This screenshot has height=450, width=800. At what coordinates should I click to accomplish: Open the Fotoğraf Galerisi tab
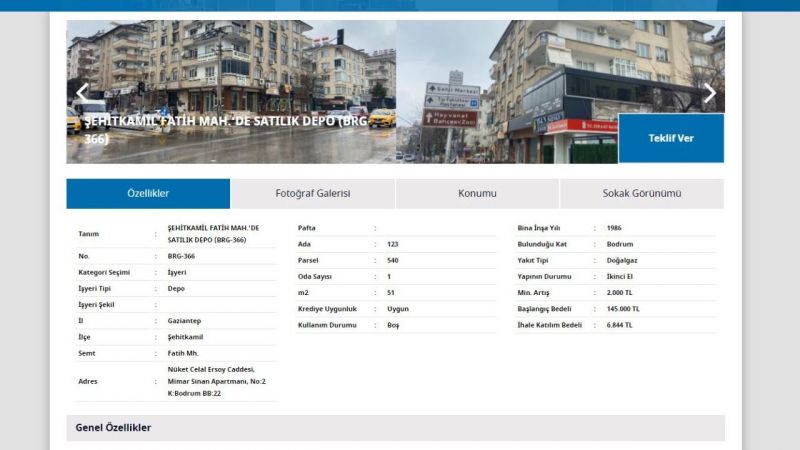point(313,193)
